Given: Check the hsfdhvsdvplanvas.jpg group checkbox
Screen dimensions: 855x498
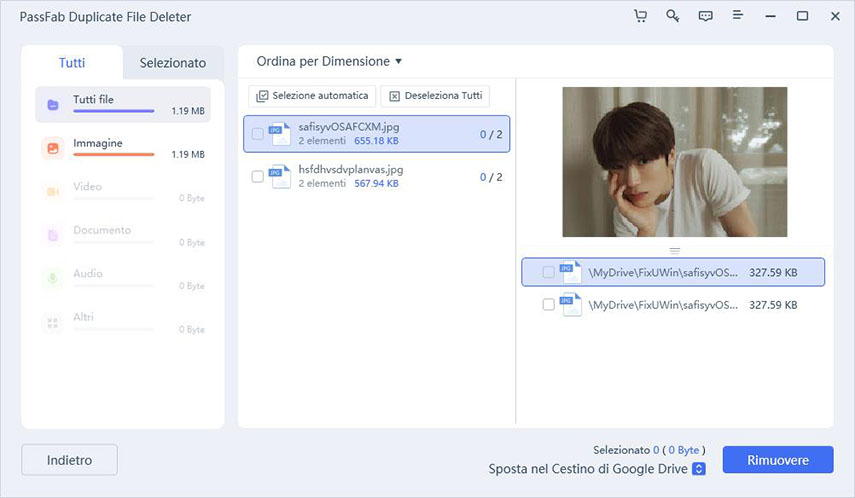Looking at the screenshot, I should [258, 177].
